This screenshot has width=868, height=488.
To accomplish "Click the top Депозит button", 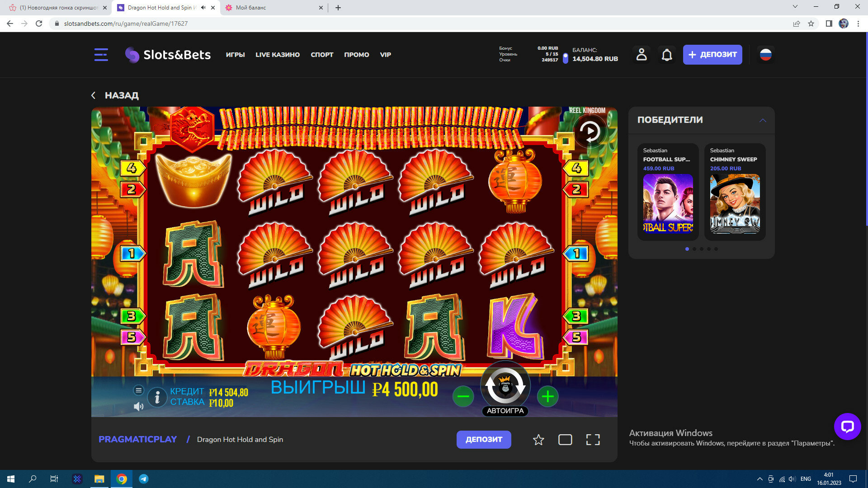I will [712, 55].
